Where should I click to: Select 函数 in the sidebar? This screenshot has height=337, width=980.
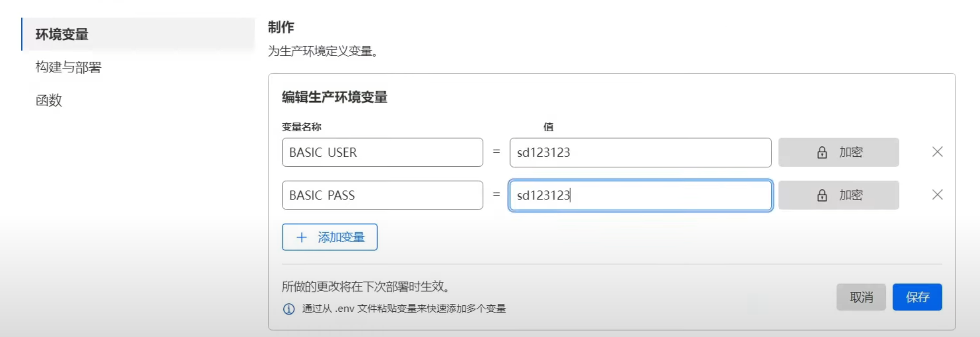[49, 100]
